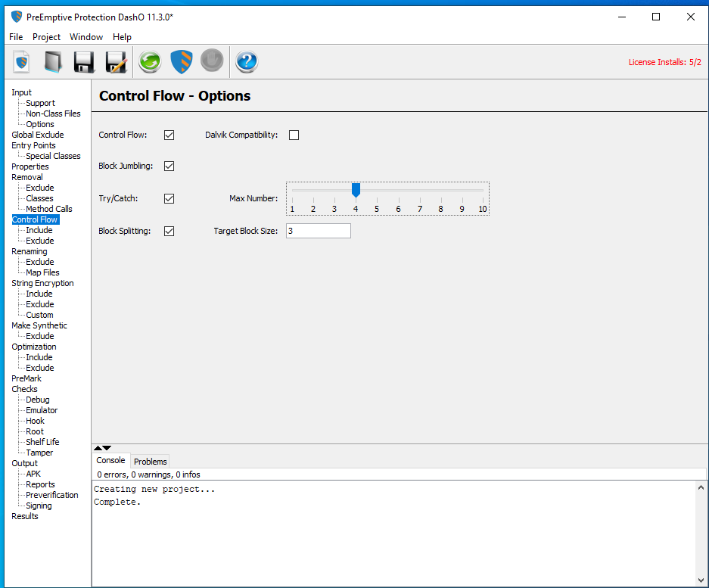
Task: Save the current project
Action: [83, 61]
